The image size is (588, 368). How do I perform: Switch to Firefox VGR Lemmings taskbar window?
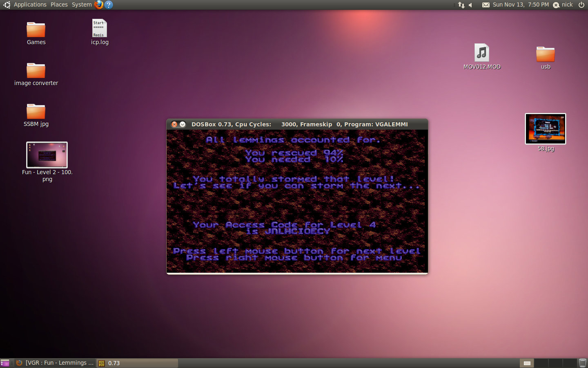pos(55,363)
